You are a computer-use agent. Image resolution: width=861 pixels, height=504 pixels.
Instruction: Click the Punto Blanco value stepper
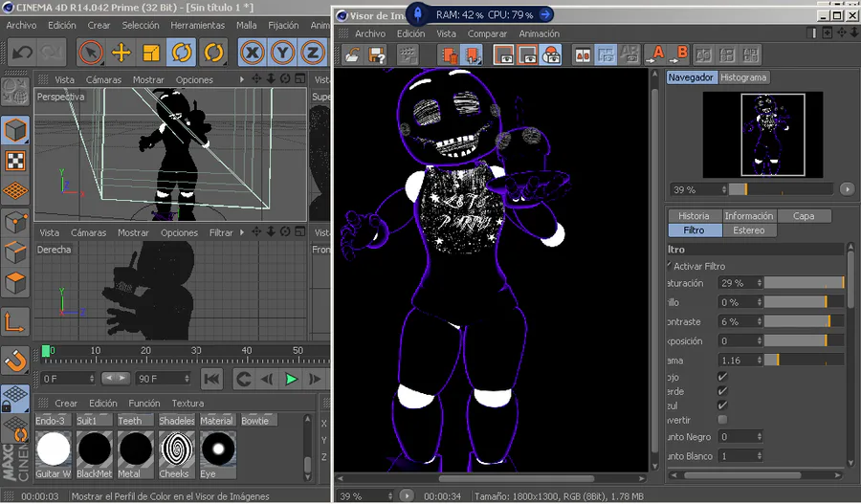coord(760,455)
